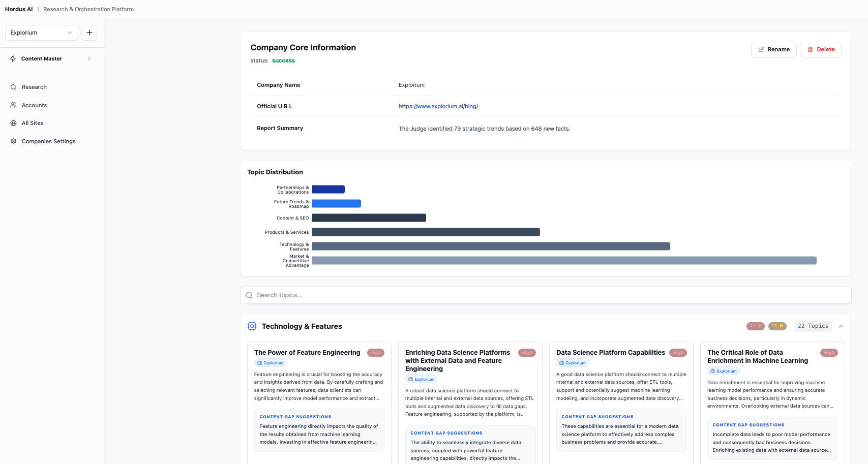The image size is (868, 464).
Task: Expand the Content Master chevron
Action: (89, 59)
